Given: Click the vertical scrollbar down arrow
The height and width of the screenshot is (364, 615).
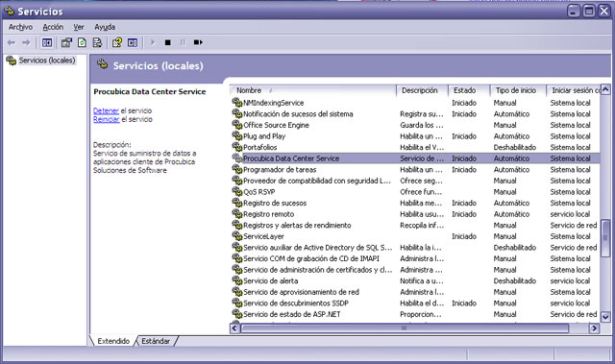Looking at the screenshot, I should pos(605,317).
